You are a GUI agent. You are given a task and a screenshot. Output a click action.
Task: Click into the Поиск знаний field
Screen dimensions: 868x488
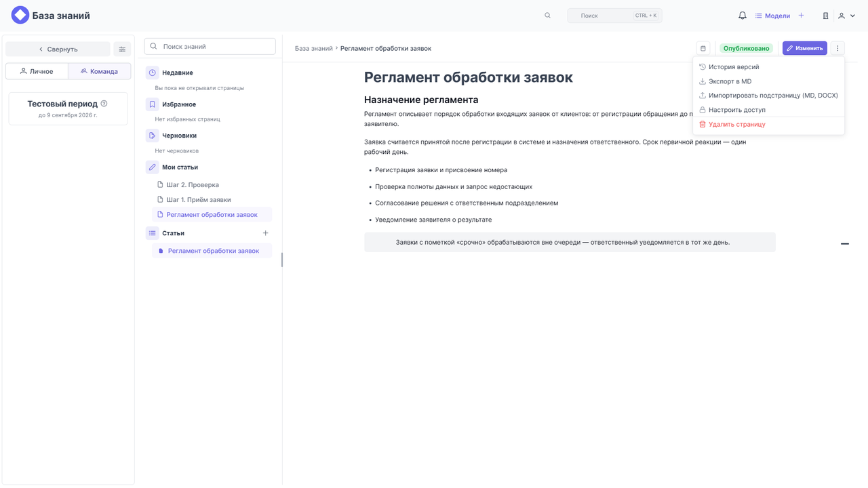(x=210, y=46)
